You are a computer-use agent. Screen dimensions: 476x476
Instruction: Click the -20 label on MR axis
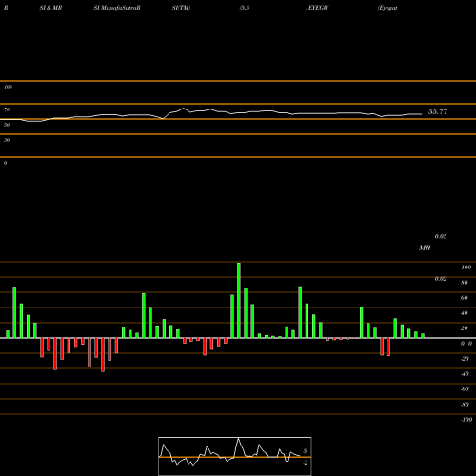tap(465, 359)
